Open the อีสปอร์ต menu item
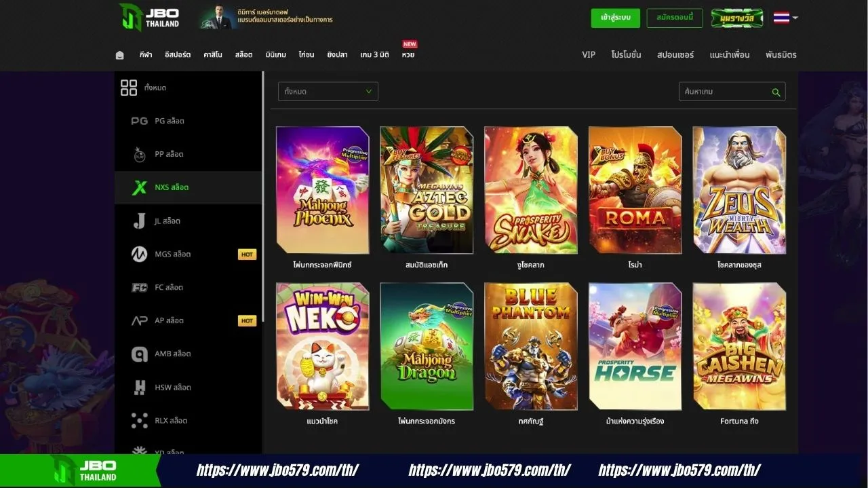 tap(178, 55)
